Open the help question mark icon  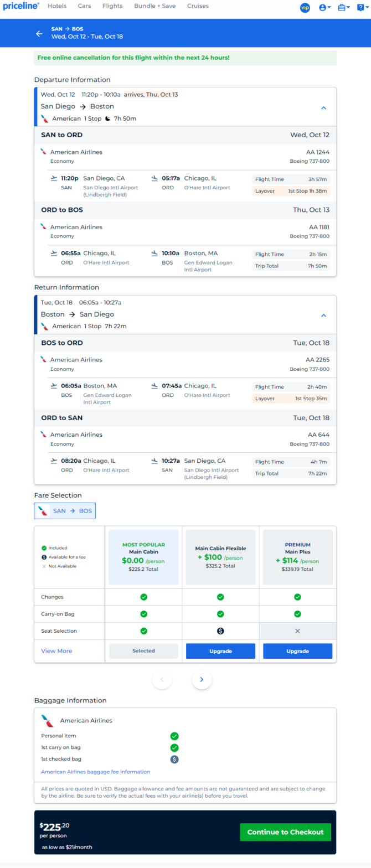pos(363,8)
